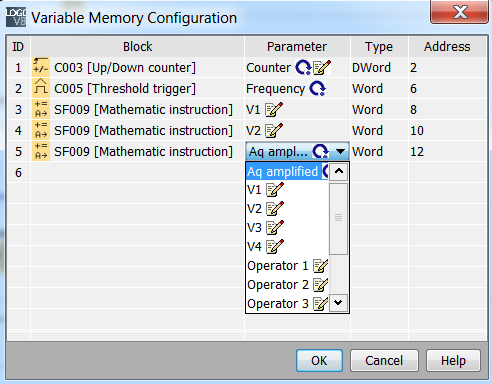Choose V4 from the parameter dropdown list
492x384 pixels.
(x=287, y=247)
